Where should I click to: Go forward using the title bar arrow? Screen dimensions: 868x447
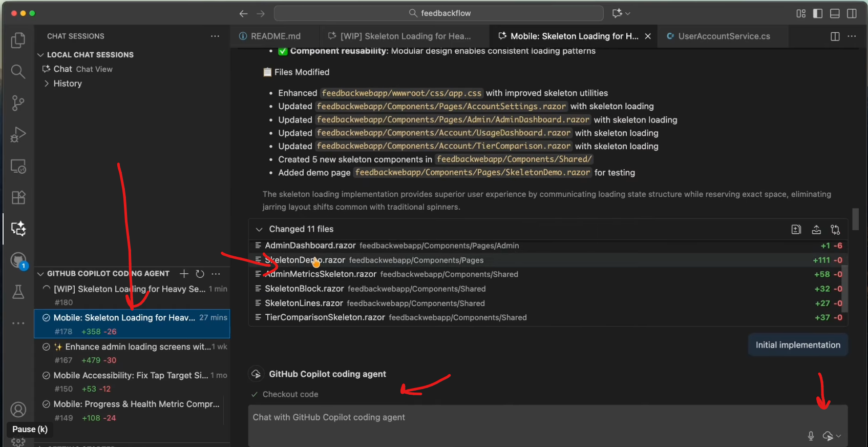(x=261, y=13)
